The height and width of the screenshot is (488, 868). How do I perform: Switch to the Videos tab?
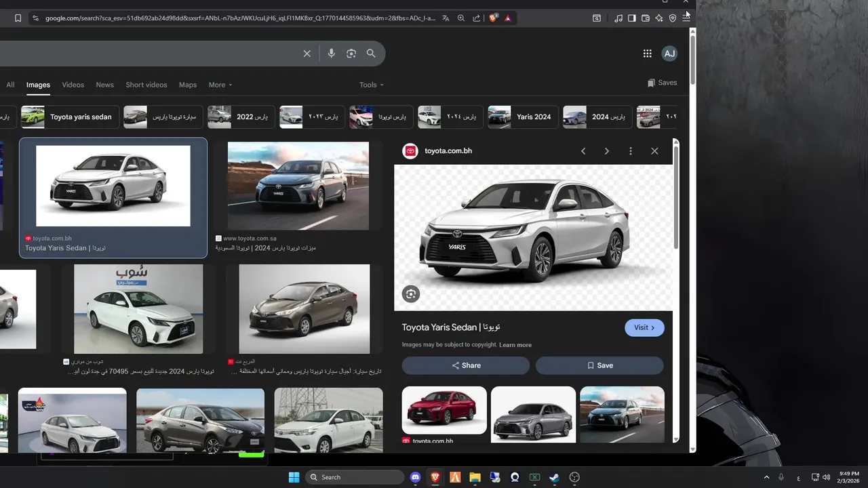click(73, 85)
